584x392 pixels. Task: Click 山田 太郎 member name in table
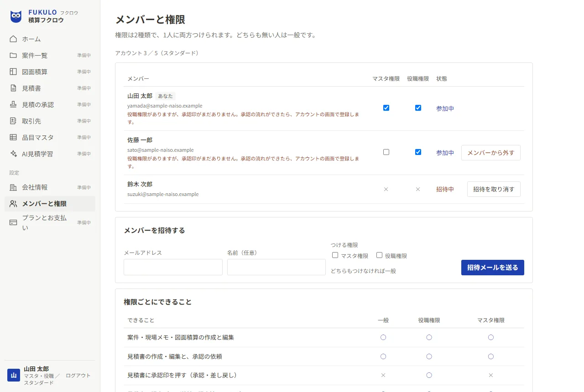140,96
